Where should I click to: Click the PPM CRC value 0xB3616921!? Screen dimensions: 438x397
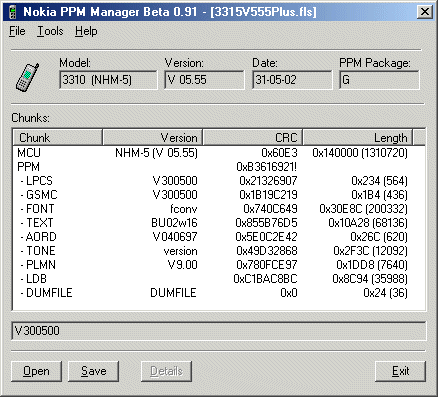pyautogui.click(x=267, y=167)
